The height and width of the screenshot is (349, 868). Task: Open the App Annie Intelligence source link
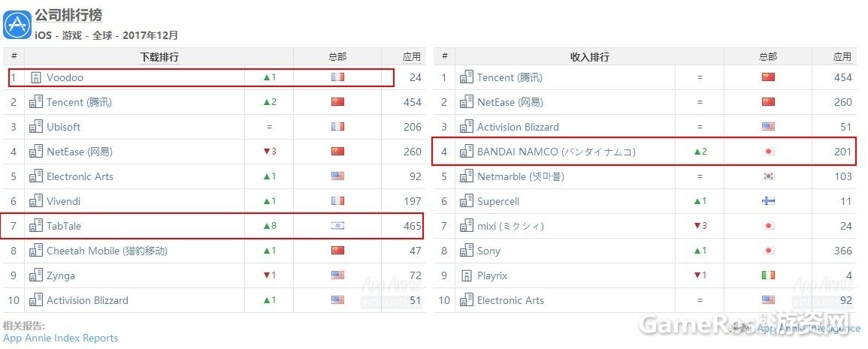point(809,329)
